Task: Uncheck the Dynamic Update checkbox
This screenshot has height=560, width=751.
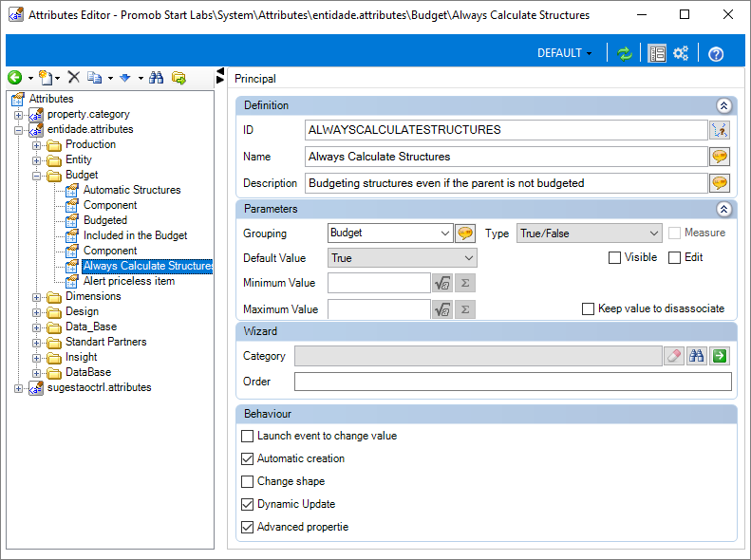Action: 247,505
